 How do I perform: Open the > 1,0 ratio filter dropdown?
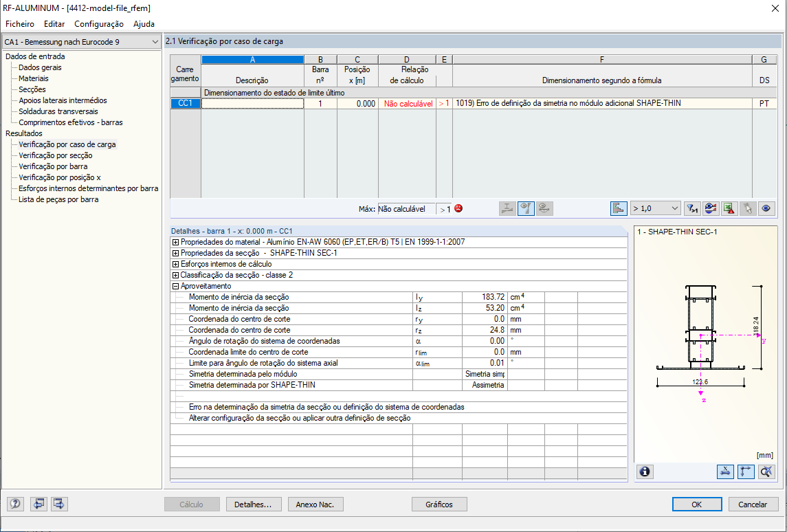coord(656,208)
